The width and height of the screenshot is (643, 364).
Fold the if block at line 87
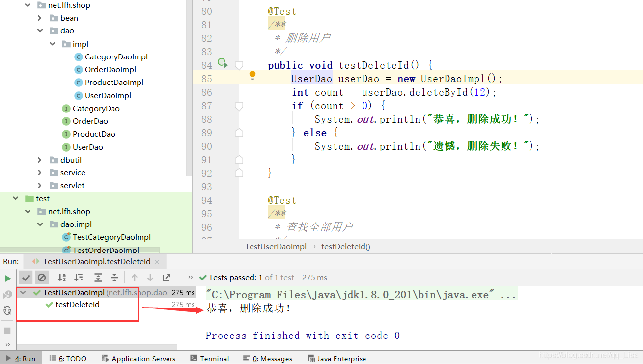[x=239, y=106]
